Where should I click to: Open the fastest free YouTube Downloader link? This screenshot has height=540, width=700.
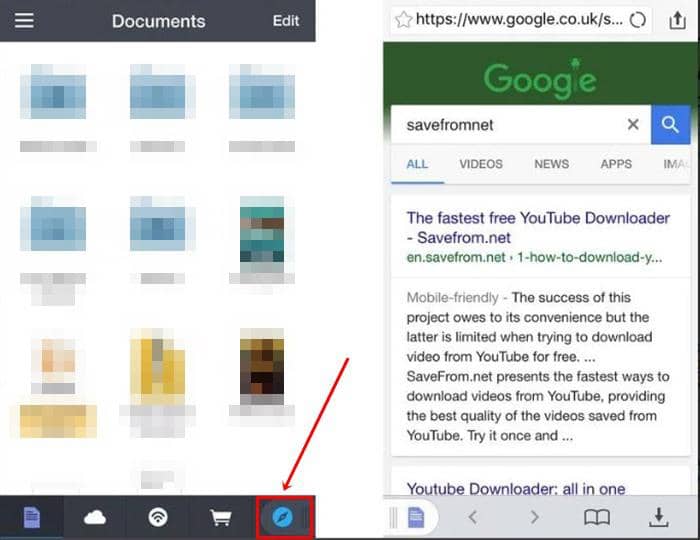(538, 228)
